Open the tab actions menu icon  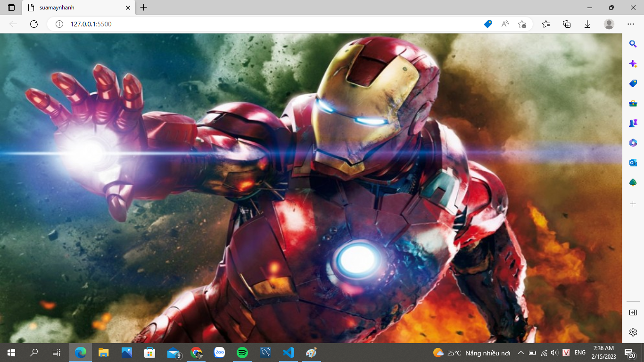coord(11,8)
